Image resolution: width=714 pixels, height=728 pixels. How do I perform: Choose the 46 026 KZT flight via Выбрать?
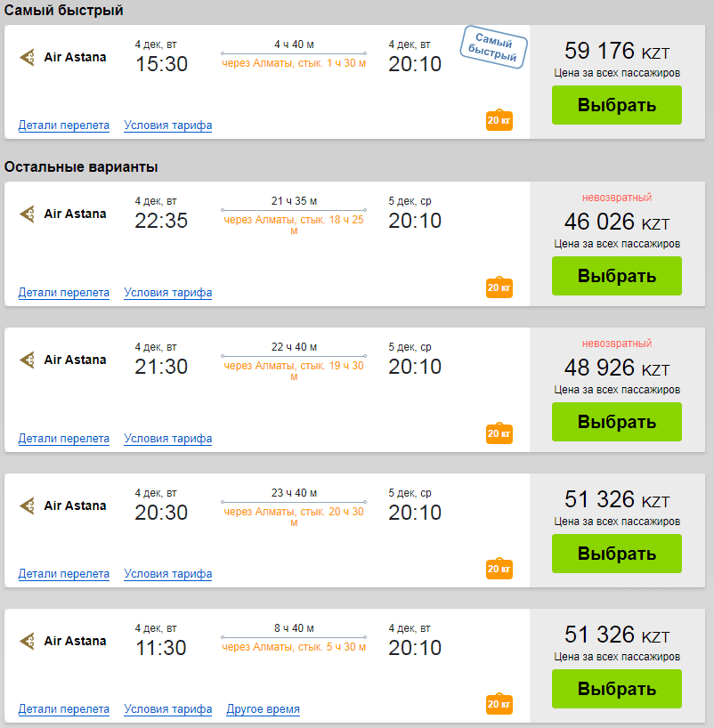(x=616, y=276)
